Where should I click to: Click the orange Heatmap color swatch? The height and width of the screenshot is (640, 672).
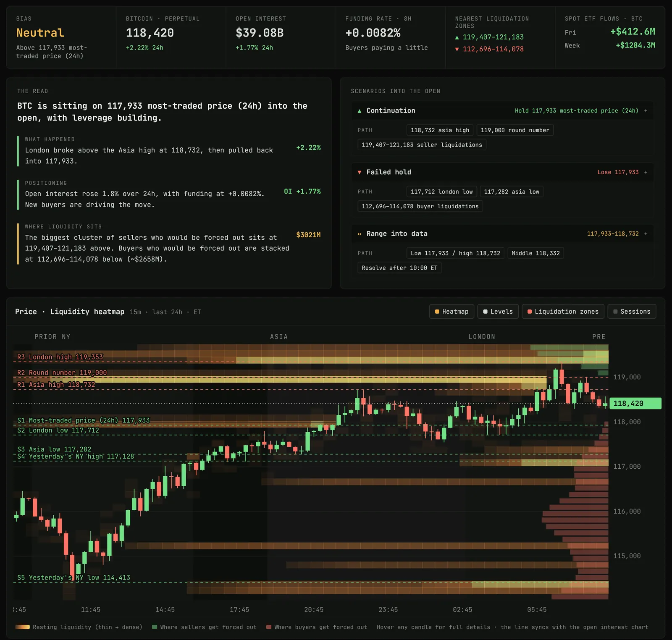pyautogui.click(x=437, y=312)
